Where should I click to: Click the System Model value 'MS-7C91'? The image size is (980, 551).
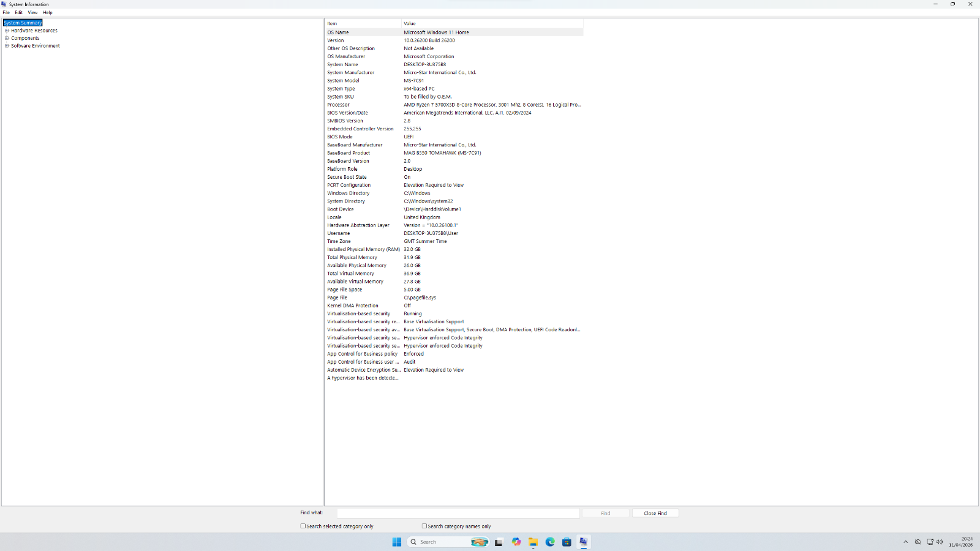(413, 81)
